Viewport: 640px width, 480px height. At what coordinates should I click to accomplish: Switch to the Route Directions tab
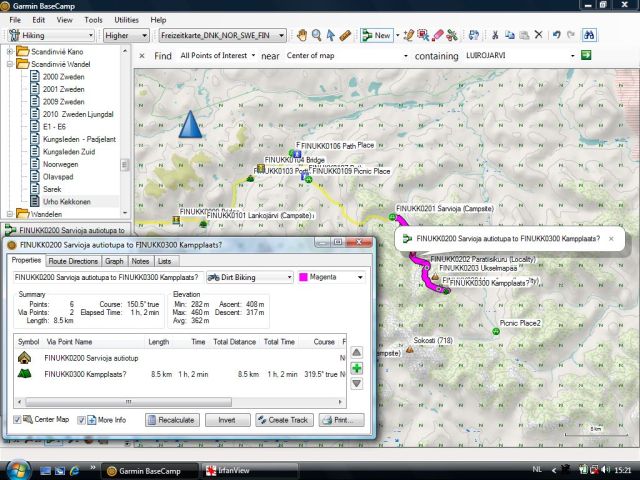[74, 261]
